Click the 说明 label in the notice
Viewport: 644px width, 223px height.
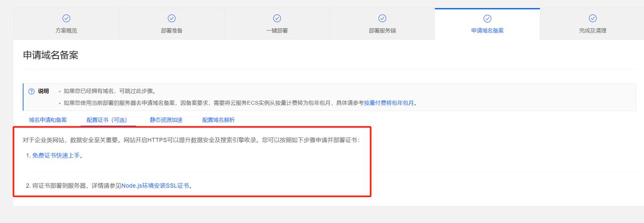tap(43, 91)
